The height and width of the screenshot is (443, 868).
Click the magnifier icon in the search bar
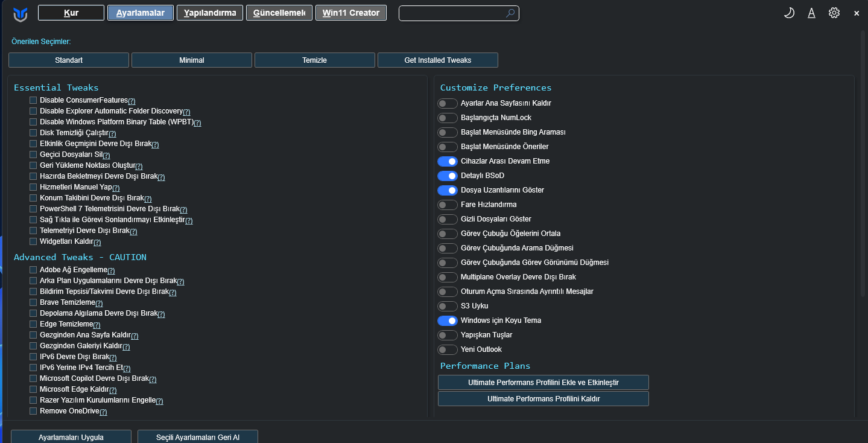[x=510, y=13]
